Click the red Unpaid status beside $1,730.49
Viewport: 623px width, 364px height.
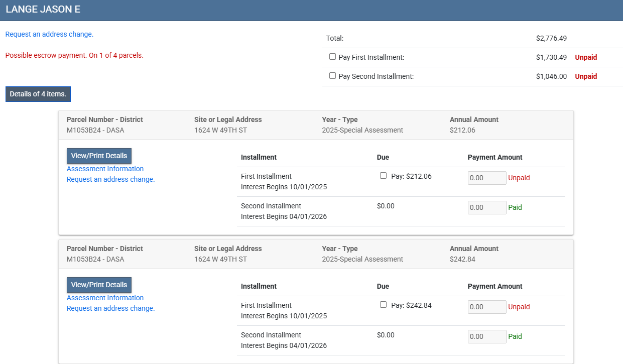[586, 58]
